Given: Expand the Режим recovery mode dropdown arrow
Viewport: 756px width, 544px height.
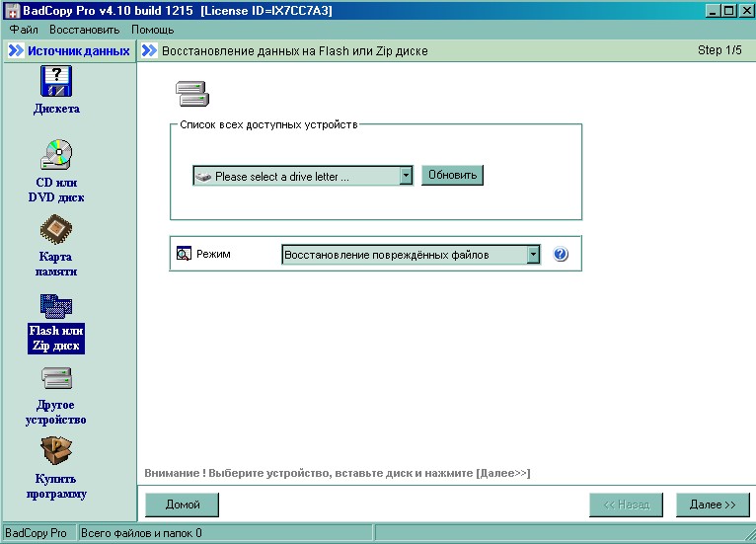Looking at the screenshot, I should pos(533,254).
